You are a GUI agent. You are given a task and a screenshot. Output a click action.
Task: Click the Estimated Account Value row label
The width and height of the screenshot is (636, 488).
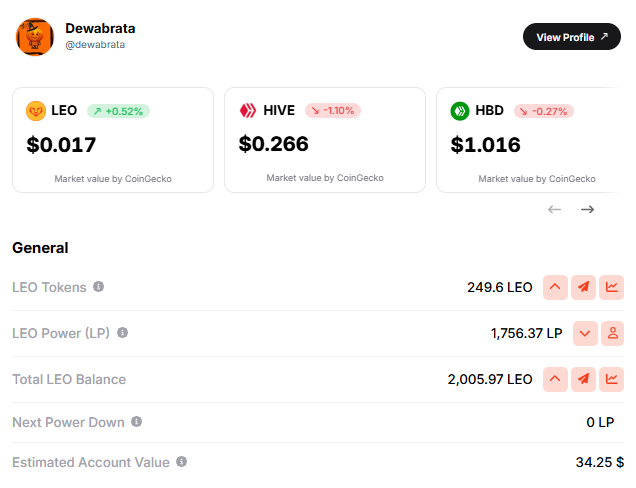coord(91,462)
